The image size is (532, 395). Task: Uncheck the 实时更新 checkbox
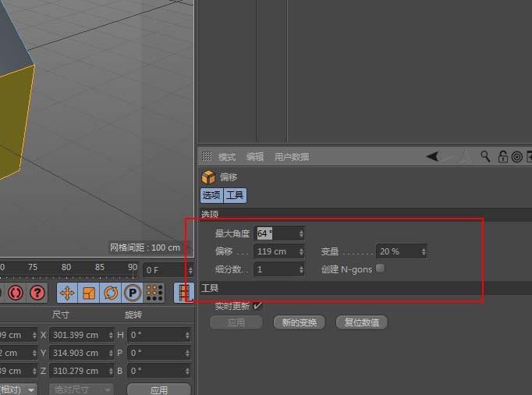257,306
